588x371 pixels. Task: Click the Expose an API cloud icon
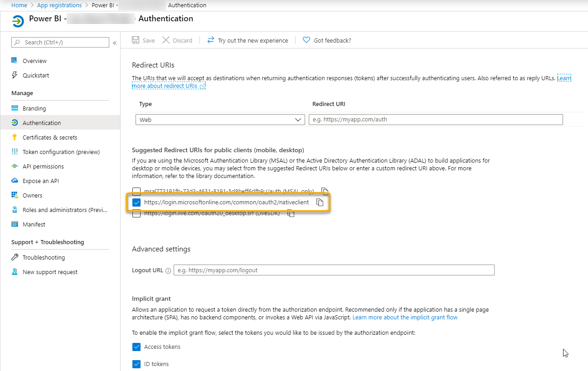(15, 181)
